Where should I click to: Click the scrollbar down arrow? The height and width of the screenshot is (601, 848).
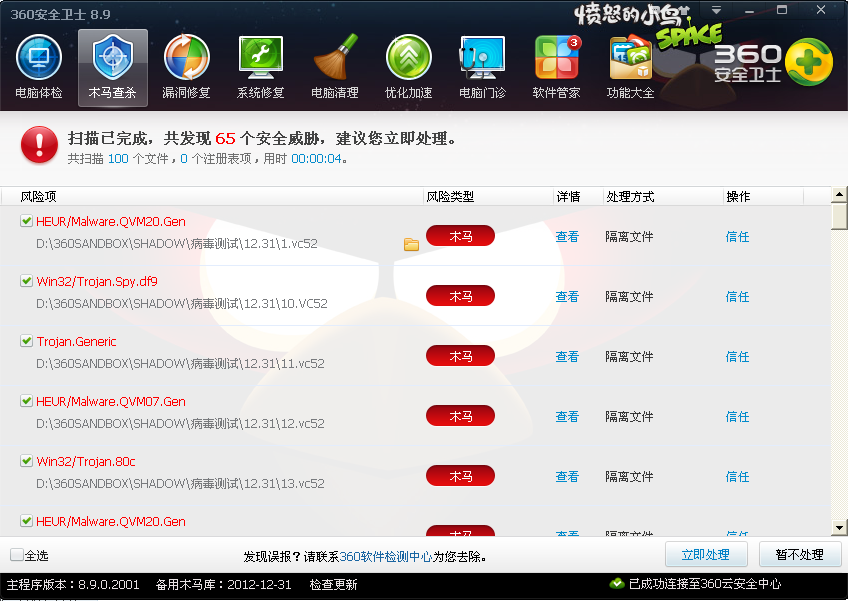839,527
